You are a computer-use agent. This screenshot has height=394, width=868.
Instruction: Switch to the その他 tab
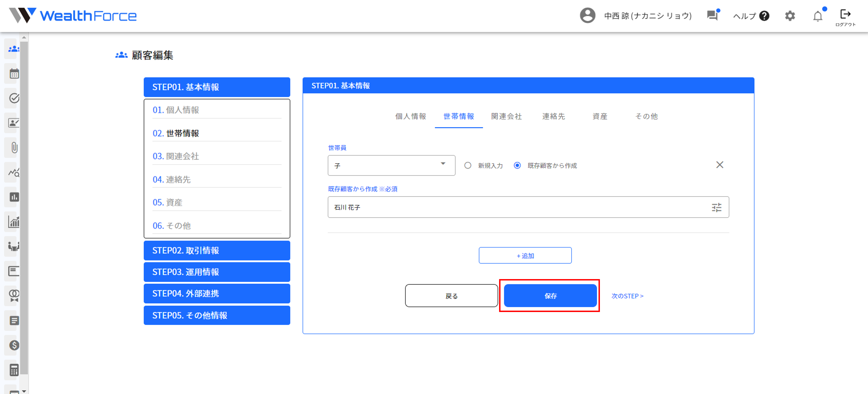pos(646,116)
